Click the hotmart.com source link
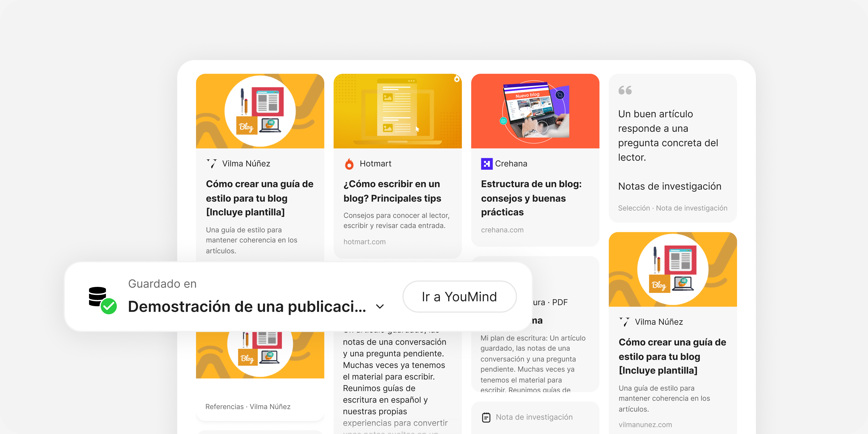 (x=365, y=242)
